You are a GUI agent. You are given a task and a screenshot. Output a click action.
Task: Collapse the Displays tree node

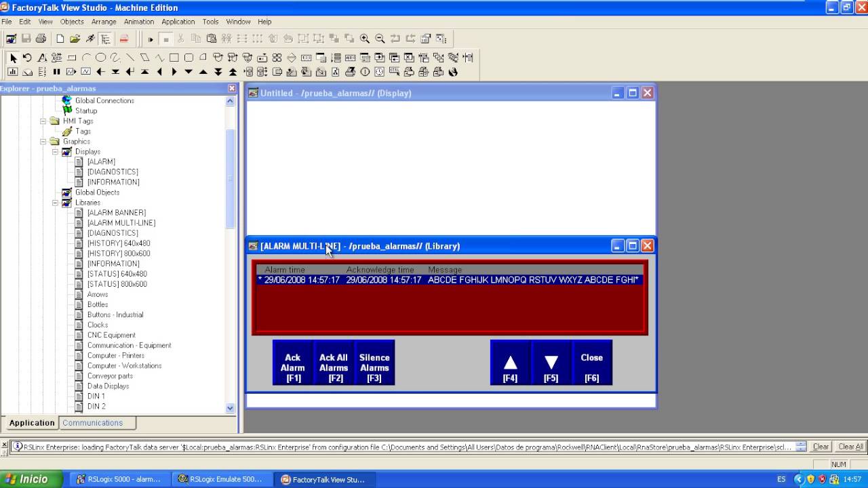(x=56, y=152)
